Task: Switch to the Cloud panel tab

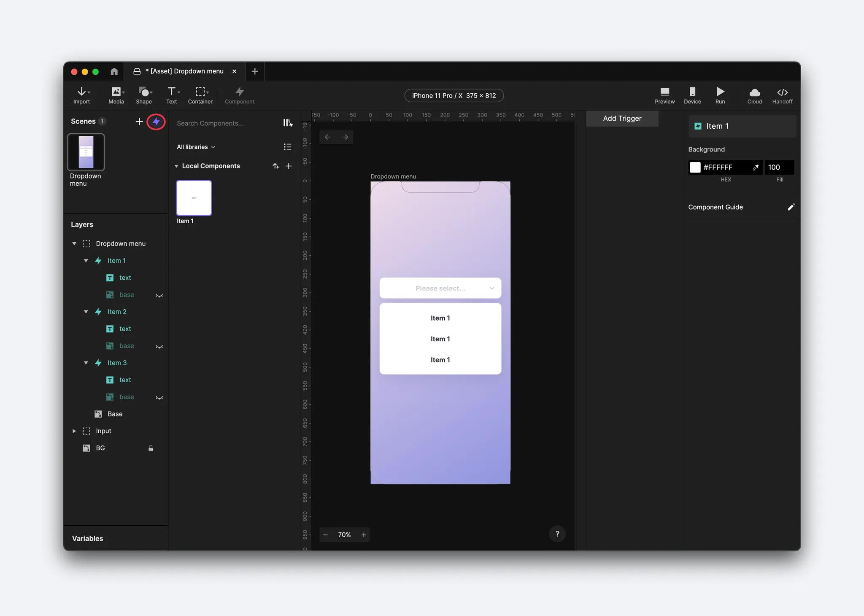Action: tap(754, 94)
